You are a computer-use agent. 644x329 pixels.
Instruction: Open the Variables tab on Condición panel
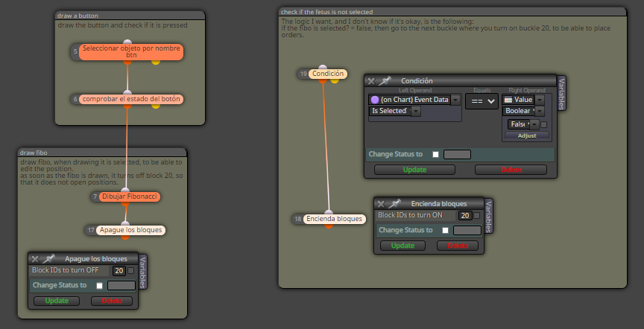point(561,93)
